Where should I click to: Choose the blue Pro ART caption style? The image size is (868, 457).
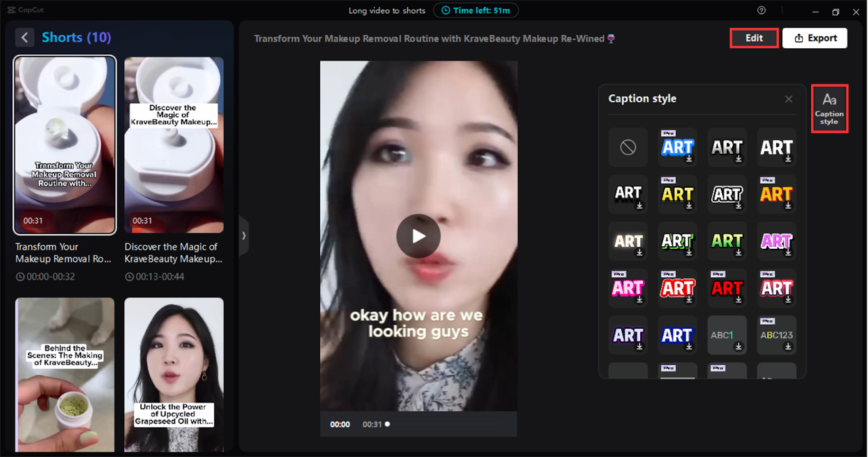tap(677, 147)
